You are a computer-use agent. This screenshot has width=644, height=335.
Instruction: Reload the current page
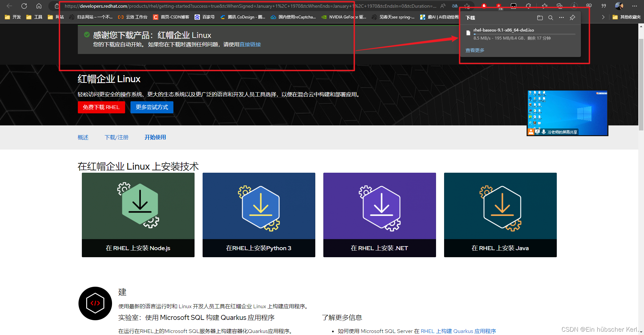(x=24, y=6)
